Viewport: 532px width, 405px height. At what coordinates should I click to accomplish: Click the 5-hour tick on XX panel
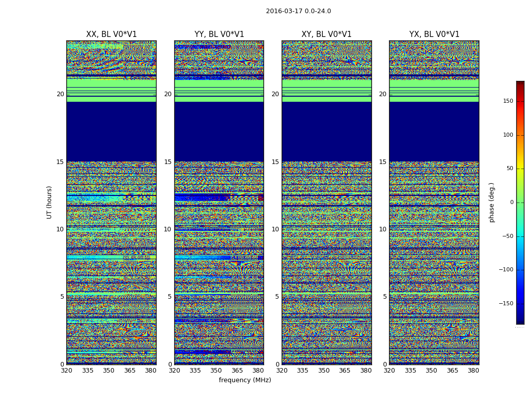coord(62,297)
